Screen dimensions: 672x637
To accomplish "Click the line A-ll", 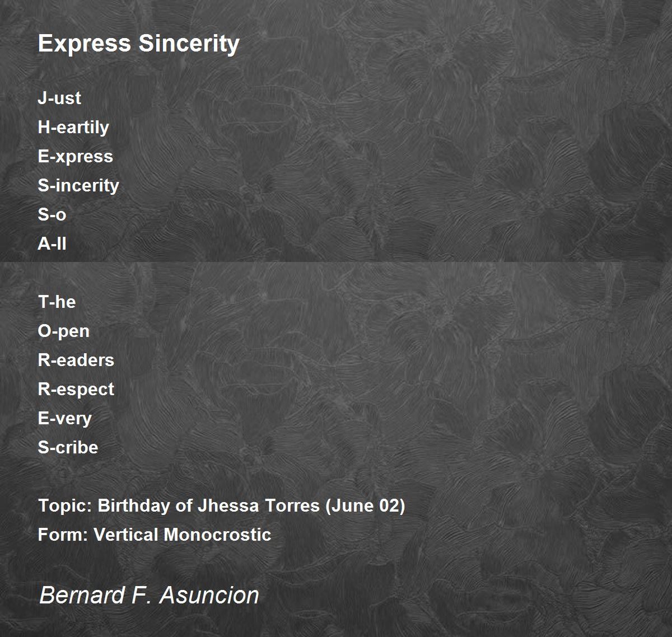I will (x=52, y=243).
